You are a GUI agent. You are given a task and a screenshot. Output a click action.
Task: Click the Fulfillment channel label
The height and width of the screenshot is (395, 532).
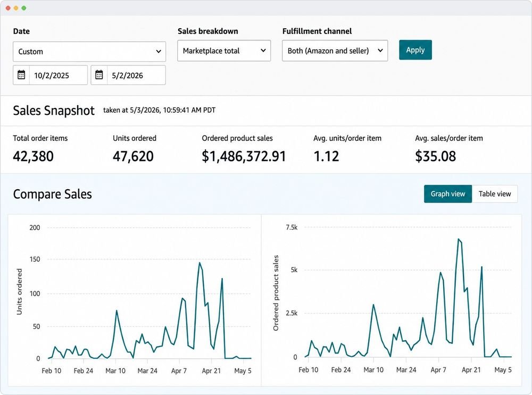(x=317, y=31)
